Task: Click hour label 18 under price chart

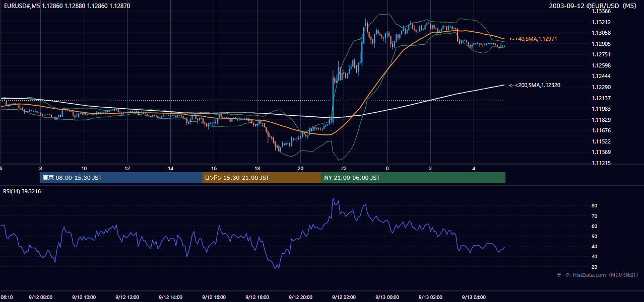Action: (x=257, y=168)
